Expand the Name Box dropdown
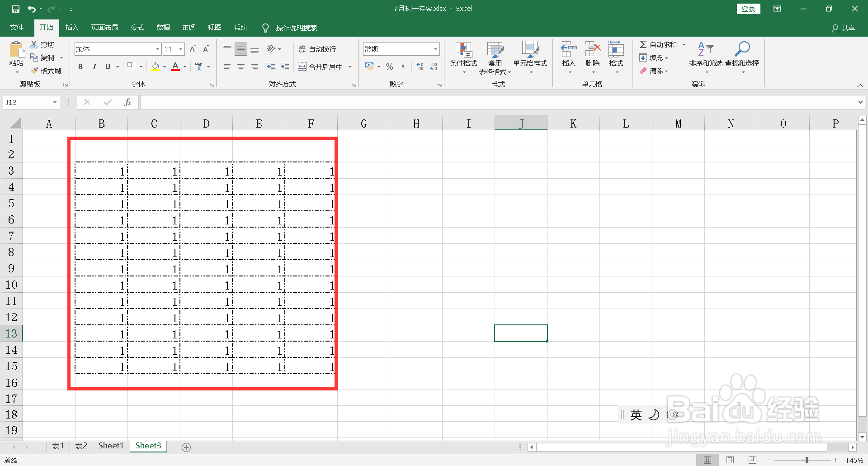The image size is (868, 466). pos(55,102)
